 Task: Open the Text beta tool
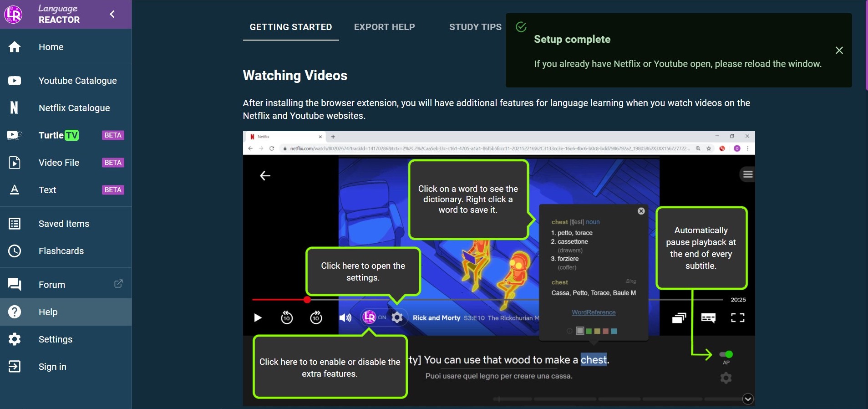(x=47, y=190)
